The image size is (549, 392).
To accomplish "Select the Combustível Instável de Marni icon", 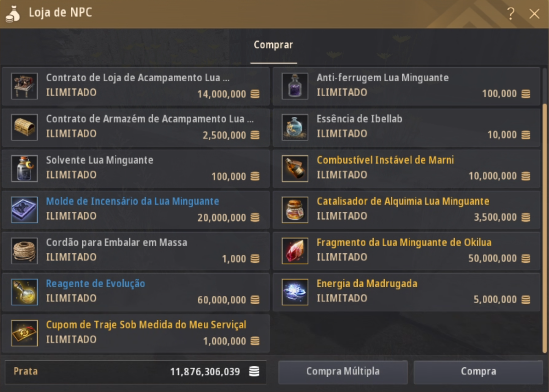I will [295, 169].
